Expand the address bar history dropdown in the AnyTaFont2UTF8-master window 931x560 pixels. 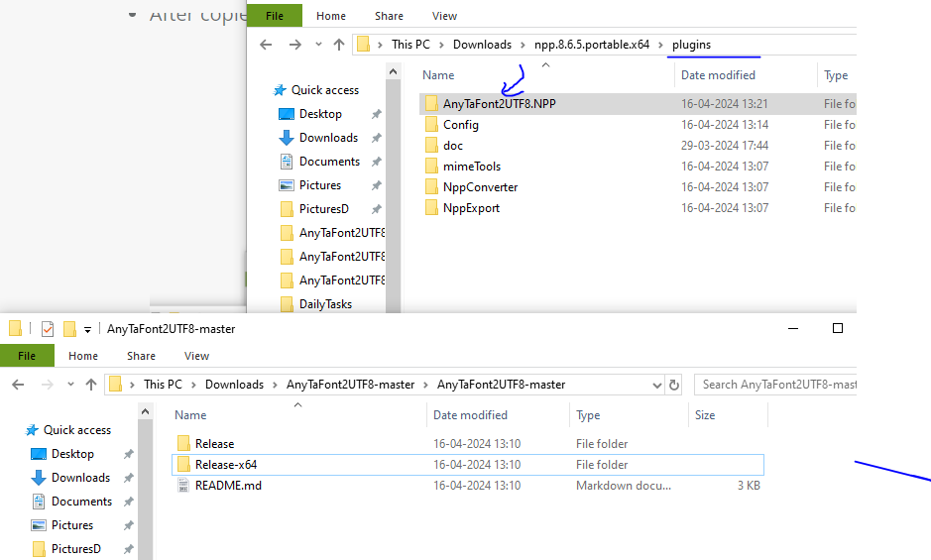[x=656, y=385]
